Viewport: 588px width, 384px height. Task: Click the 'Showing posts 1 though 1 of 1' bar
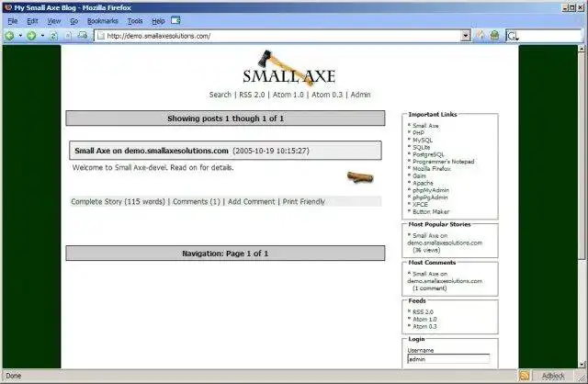coord(225,119)
